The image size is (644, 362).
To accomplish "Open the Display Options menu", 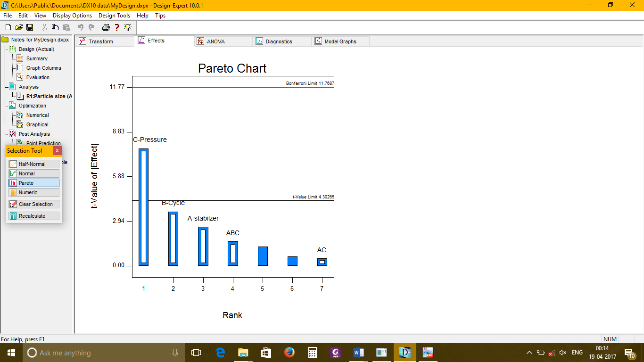I will [x=72, y=16].
